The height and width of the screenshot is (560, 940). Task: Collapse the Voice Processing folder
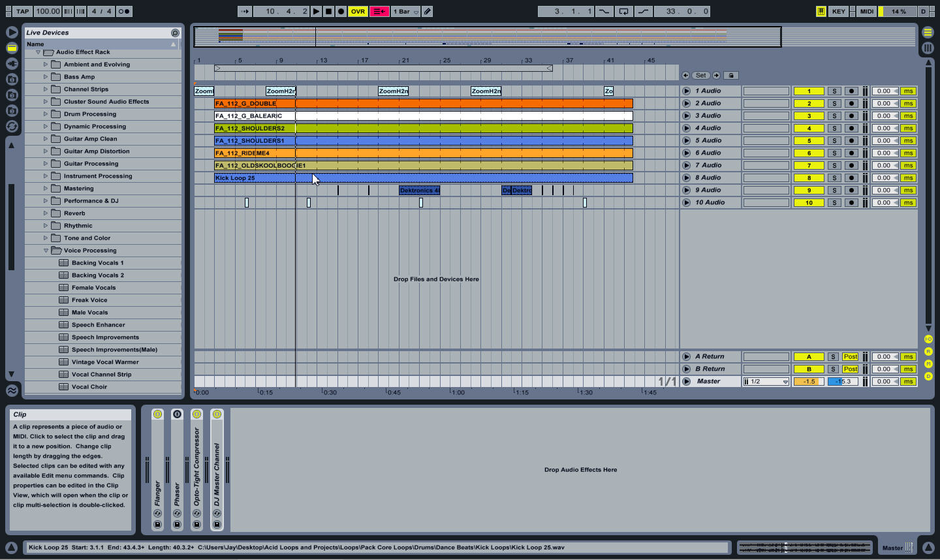click(x=46, y=251)
